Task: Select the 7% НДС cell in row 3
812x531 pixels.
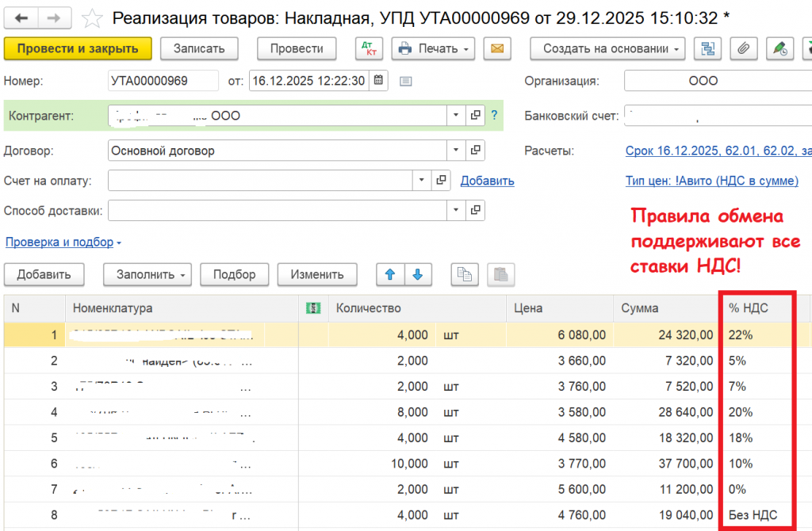Action: (x=757, y=387)
